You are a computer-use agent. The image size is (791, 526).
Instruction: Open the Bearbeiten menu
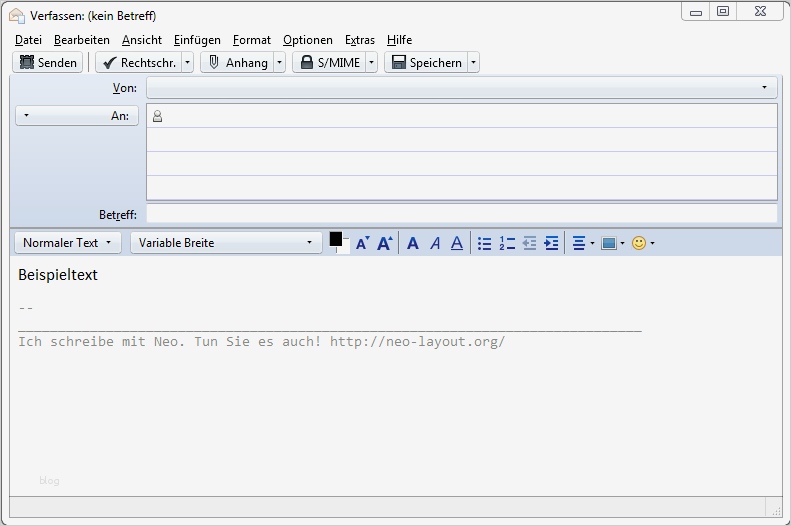click(x=82, y=40)
